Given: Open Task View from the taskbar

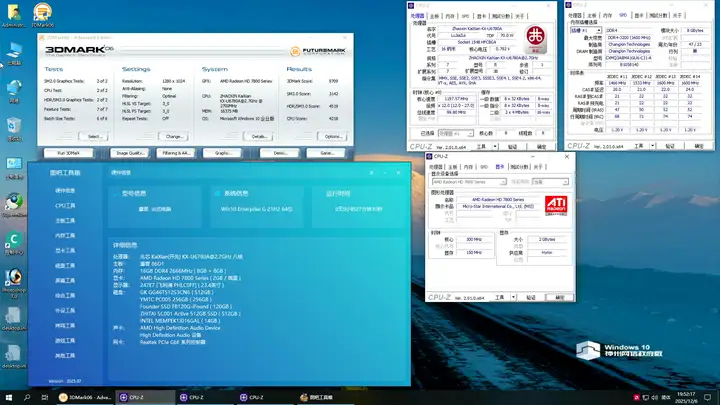Looking at the screenshot, I should [x=45, y=397].
